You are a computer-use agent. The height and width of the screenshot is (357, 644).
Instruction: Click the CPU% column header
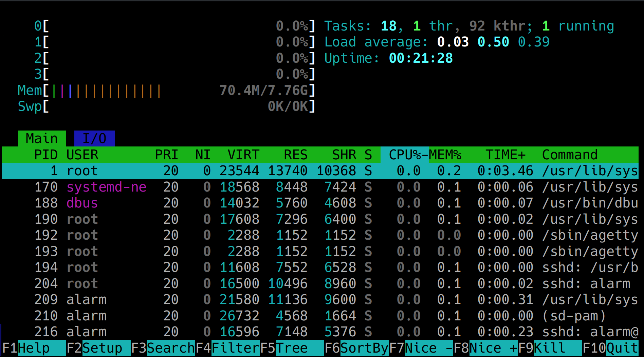[405, 155]
